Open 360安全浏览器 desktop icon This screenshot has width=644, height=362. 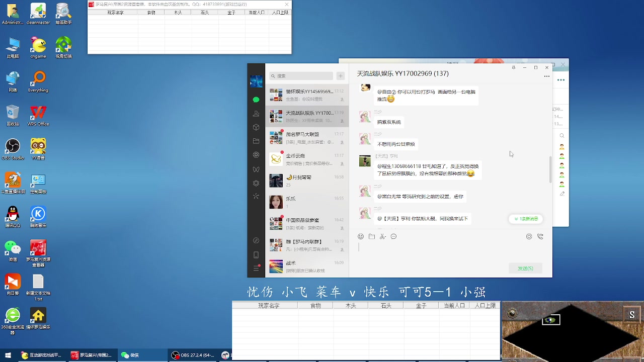tap(13, 321)
